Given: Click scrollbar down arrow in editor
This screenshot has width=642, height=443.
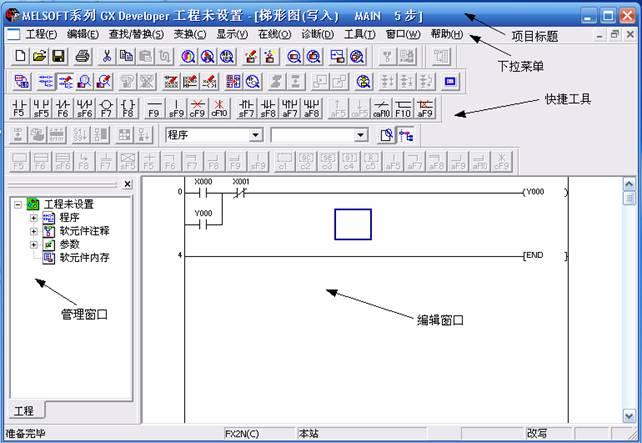Looking at the screenshot, I should point(629,416).
